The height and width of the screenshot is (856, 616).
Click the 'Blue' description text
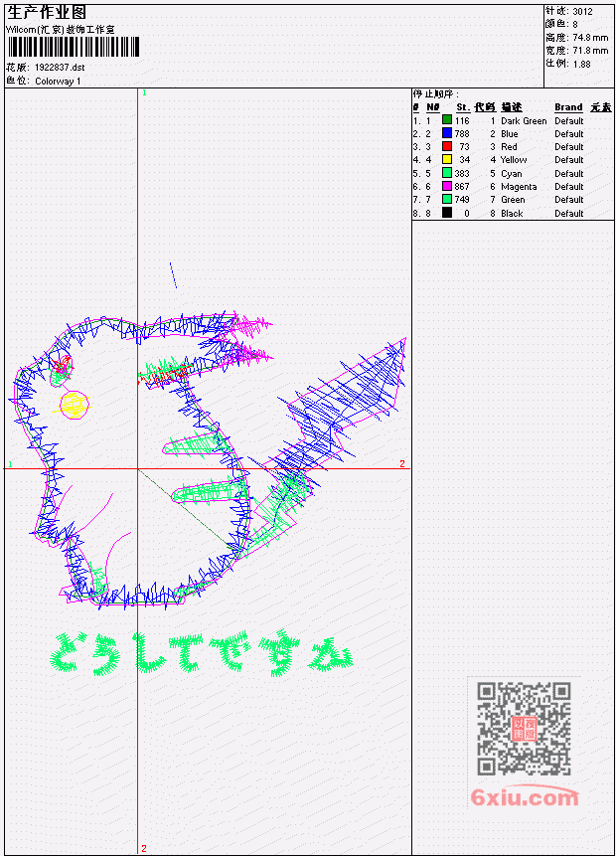point(510,134)
